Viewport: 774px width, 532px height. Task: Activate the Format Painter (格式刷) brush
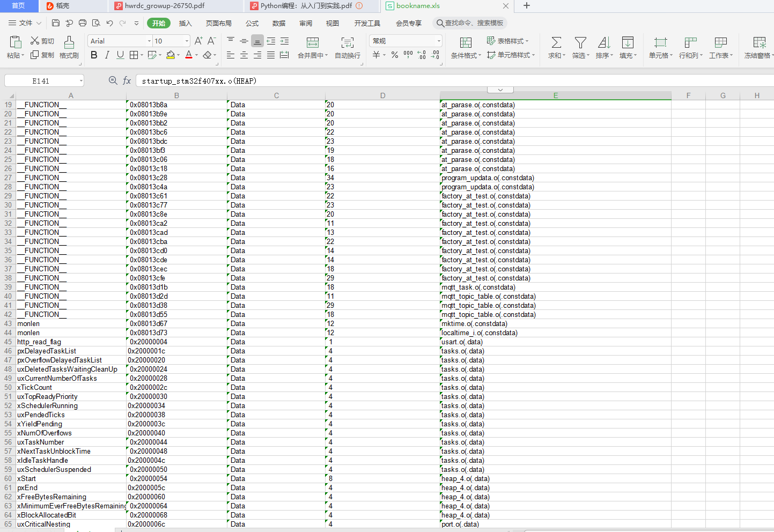click(69, 42)
